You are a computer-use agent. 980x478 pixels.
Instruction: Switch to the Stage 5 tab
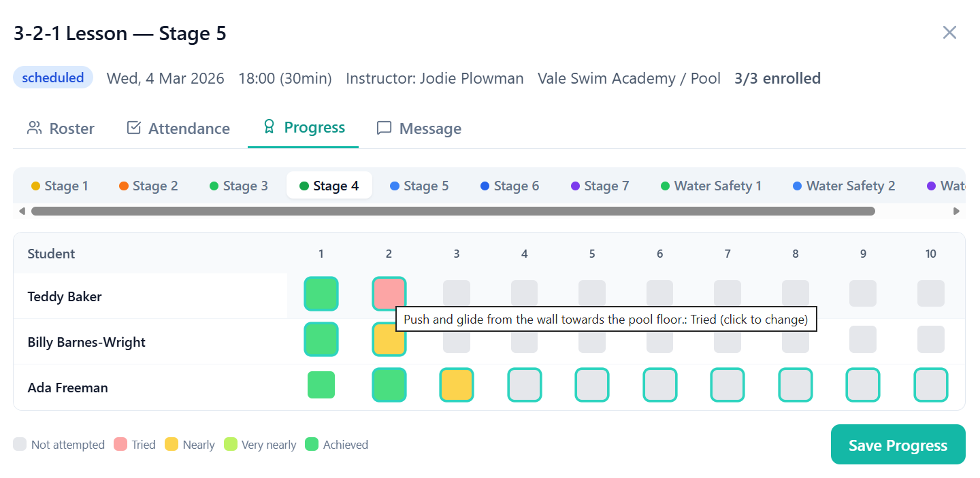click(x=419, y=185)
